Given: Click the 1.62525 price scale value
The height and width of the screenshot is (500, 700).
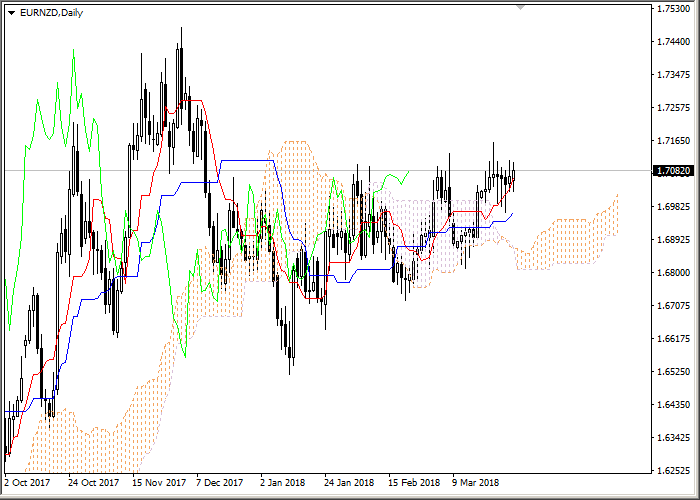Looking at the screenshot, I should [x=674, y=471].
